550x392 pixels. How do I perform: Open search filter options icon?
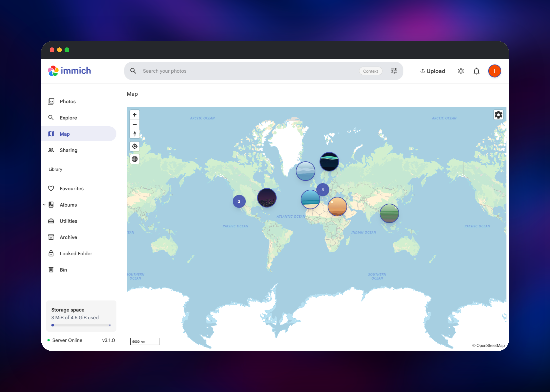(x=394, y=71)
